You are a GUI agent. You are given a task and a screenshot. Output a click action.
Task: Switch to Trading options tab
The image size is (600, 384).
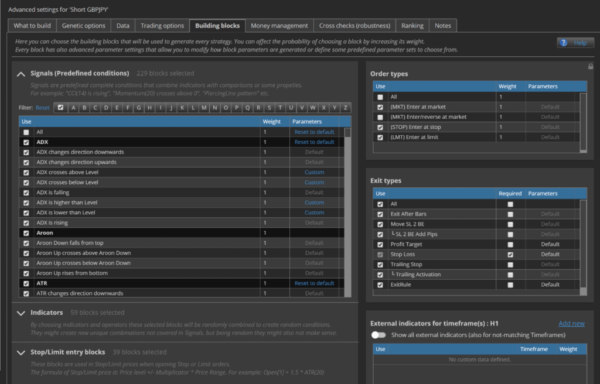[162, 26]
